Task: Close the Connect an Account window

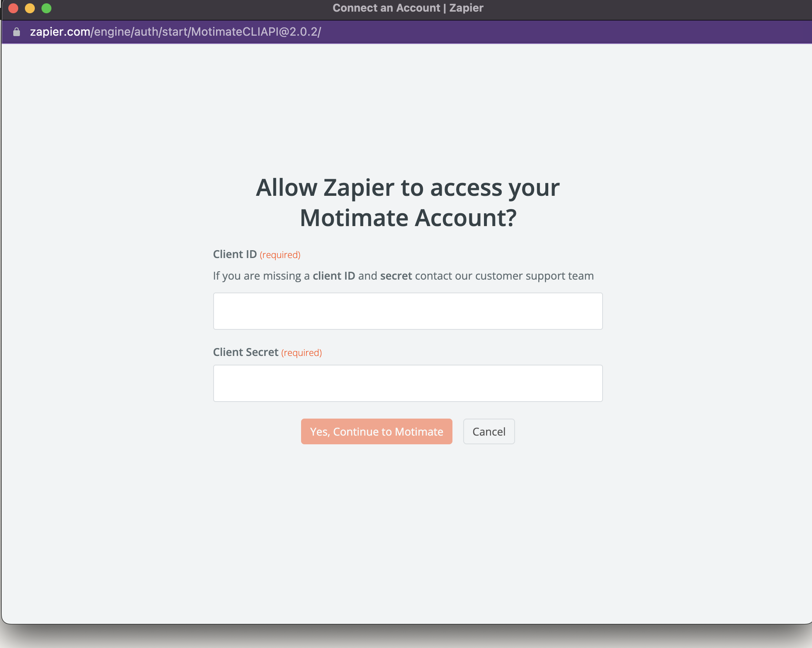Action: coord(13,8)
